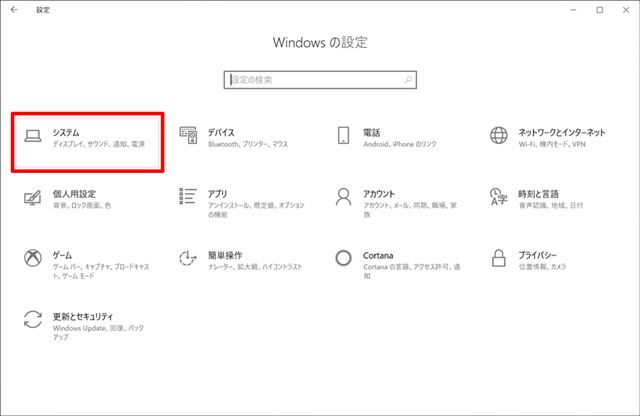Go back with the top-left arrow
Viewport: 640px width, 416px height.
click(x=14, y=10)
